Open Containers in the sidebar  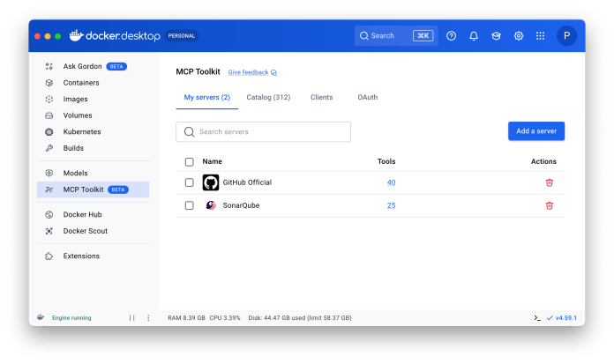tap(81, 83)
